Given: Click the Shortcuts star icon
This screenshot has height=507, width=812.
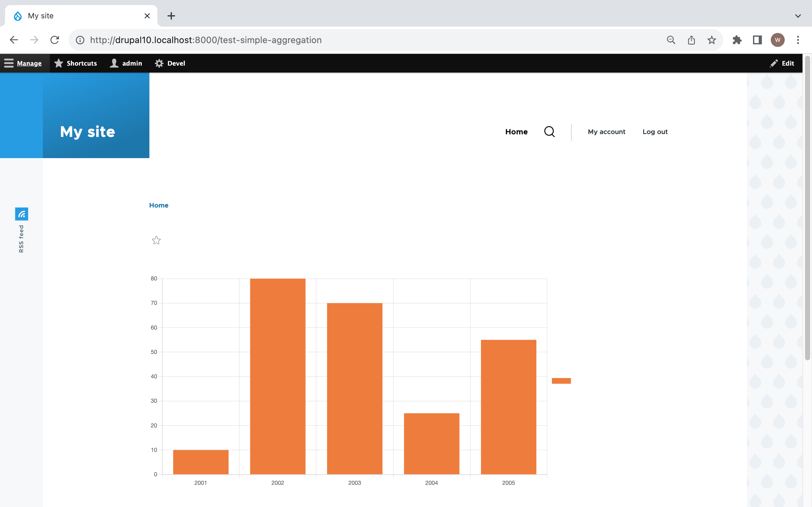Looking at the screenshot, I should [x=59, y=63].
